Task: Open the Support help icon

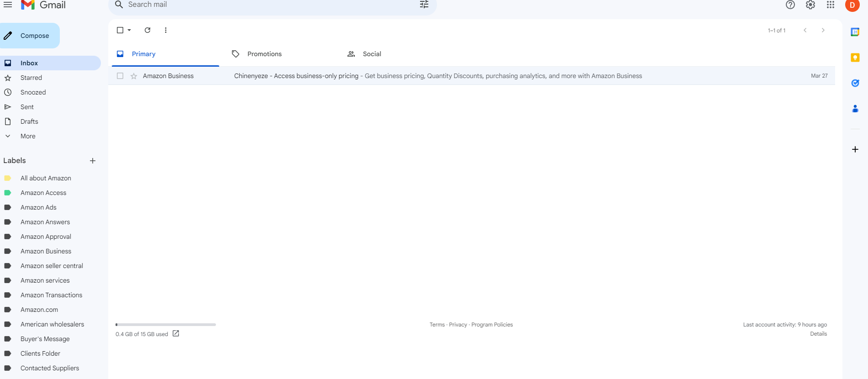Action: pos(790,5)
